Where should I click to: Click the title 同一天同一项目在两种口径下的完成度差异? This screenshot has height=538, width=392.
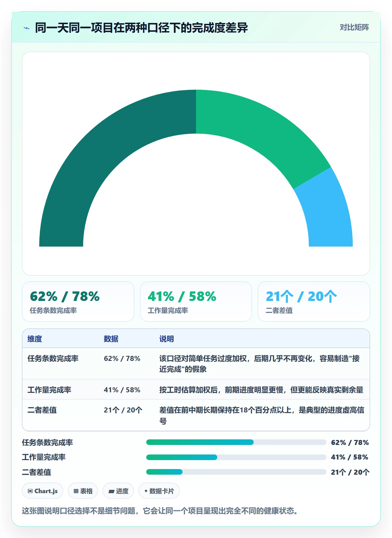point(141,28)
